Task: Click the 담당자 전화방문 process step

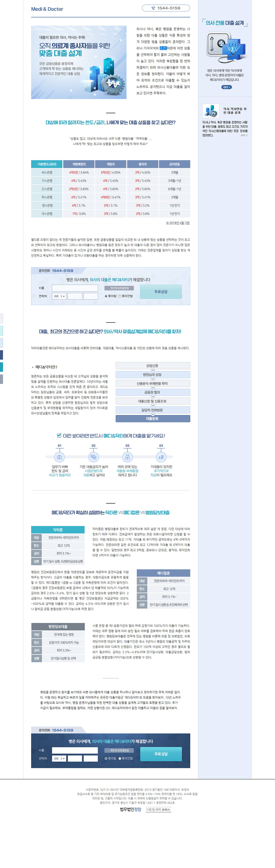Action: pos(153,410)
